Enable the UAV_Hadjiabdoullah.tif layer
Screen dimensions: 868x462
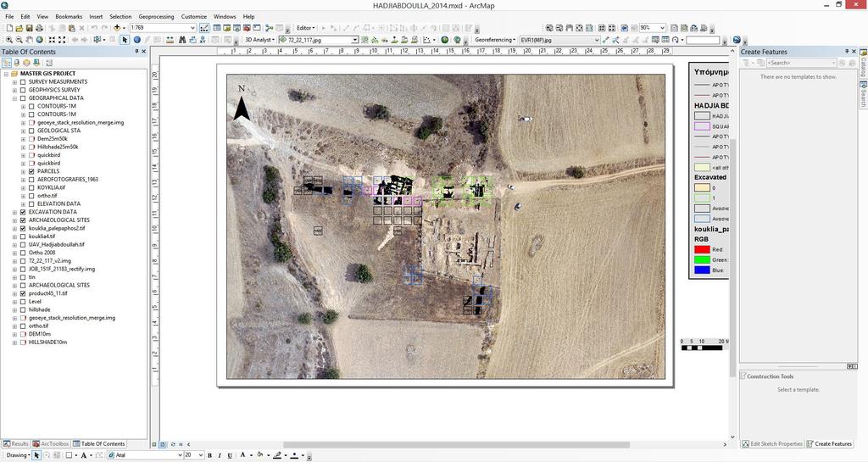point(23,244)
